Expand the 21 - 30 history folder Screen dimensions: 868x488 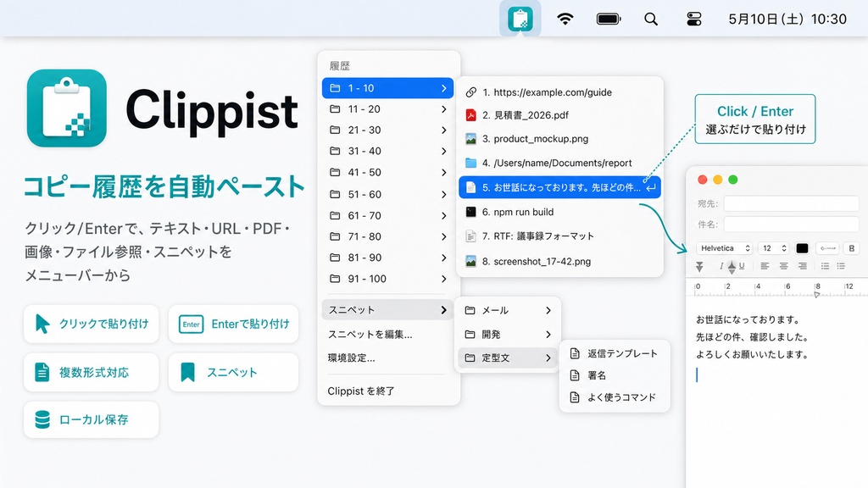pos(387,130)
